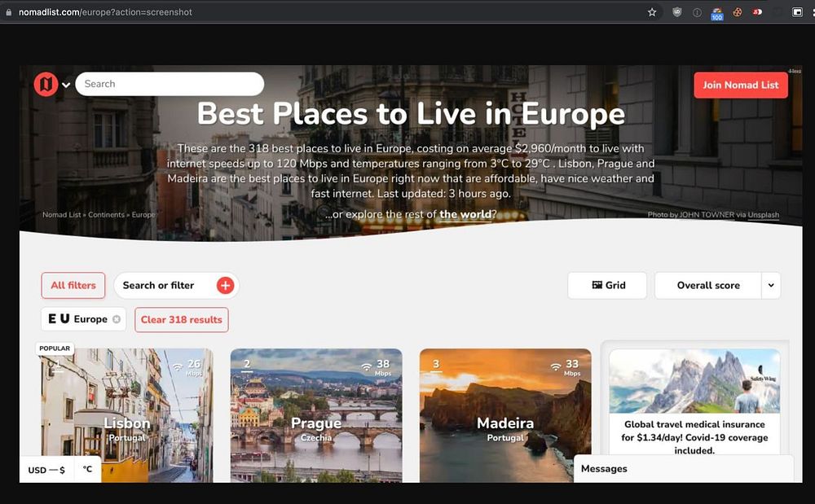The width and height of the screenshot is (815, 504).
Task: Click the POPULAR label on Lisbon card
Action: [55, 348]
